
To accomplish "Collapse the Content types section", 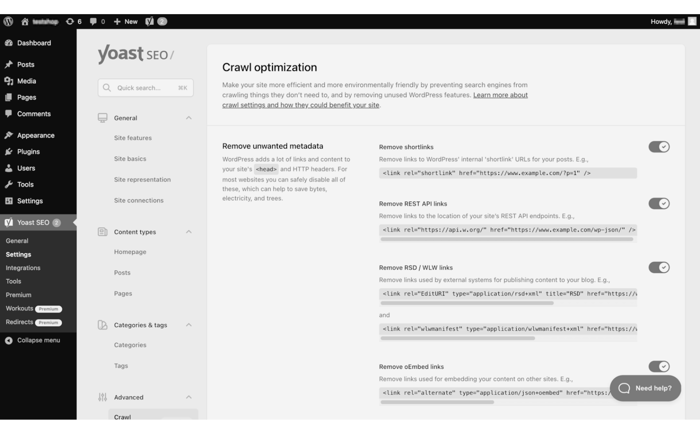I will (188, 232).
